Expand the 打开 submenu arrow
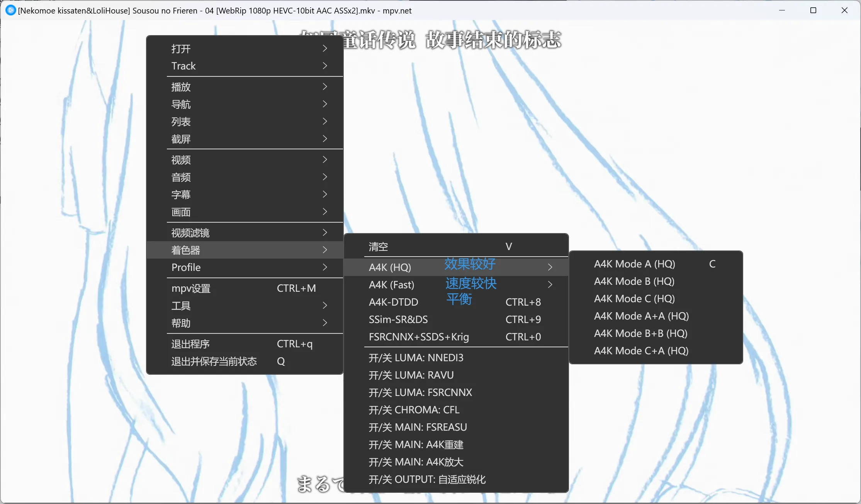The width and height of the screenshot is (861, 504). (x=324, y=49)
